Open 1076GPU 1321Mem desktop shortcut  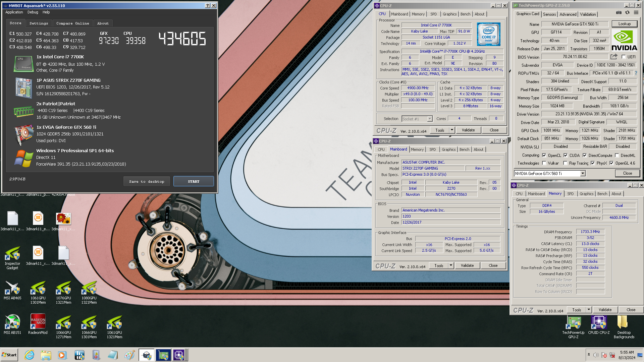click(x=63, y=292)
